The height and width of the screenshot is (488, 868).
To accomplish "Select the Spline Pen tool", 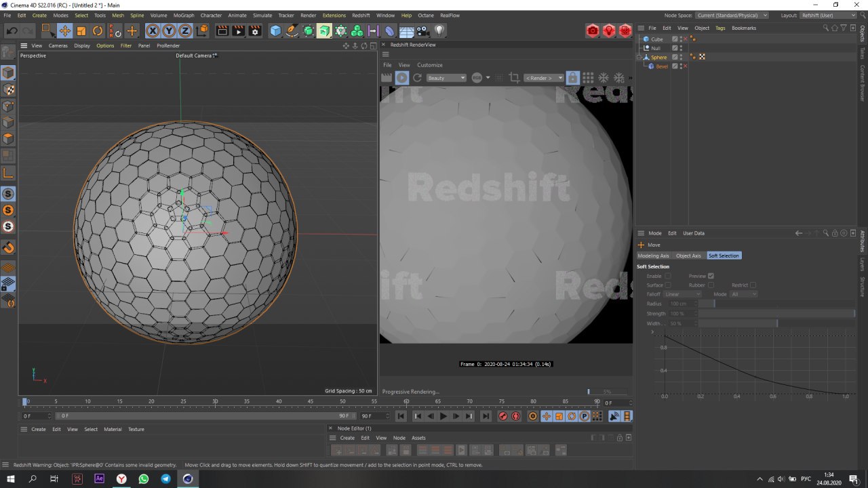I will click(292, 30).
